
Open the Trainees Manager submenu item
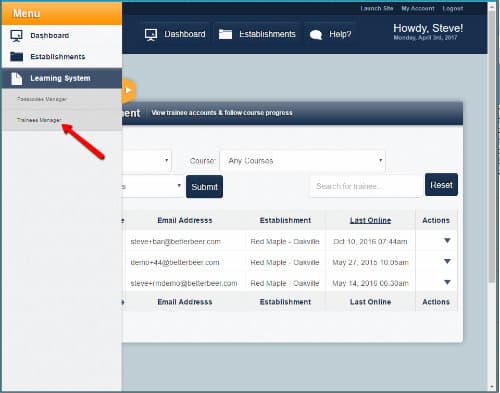(62, 120)
